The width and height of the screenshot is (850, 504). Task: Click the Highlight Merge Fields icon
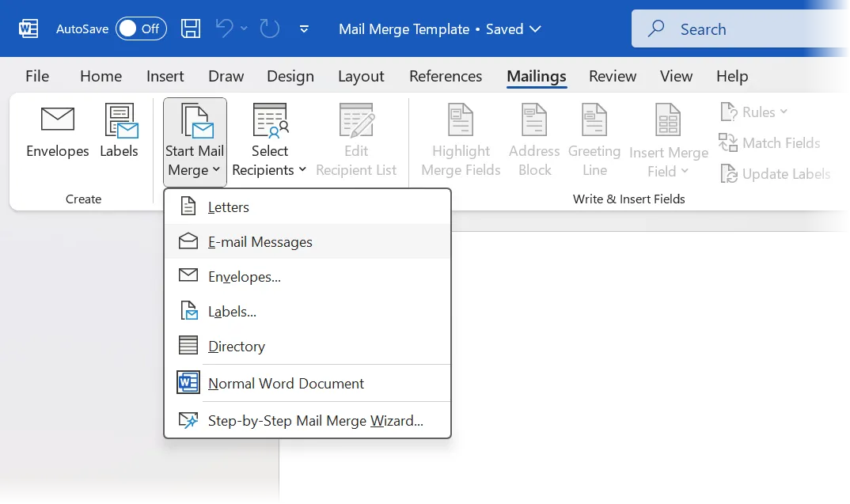pyautogui.click(x=461, y=119)
